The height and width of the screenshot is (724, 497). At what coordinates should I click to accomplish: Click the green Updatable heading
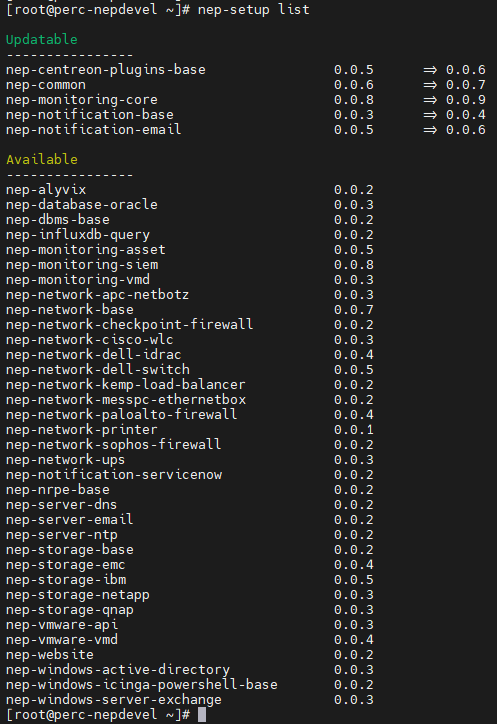coord(42,40)
